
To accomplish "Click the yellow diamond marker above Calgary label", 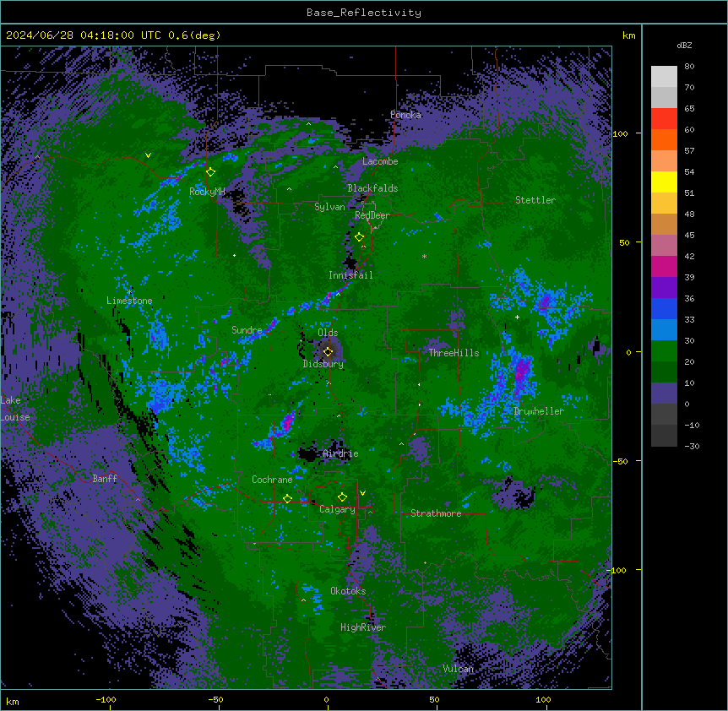I will point(342,497).
